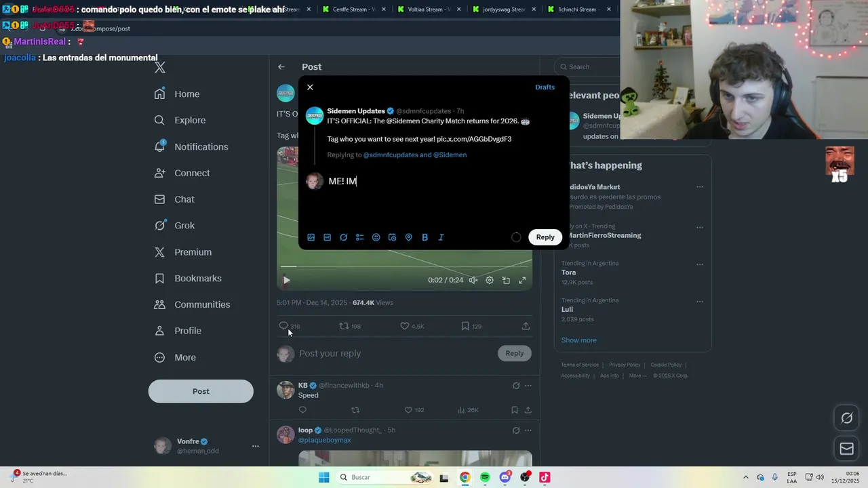Share KB's reply
The width and height of the screenshot is (868, 488).
coord(528,410)
